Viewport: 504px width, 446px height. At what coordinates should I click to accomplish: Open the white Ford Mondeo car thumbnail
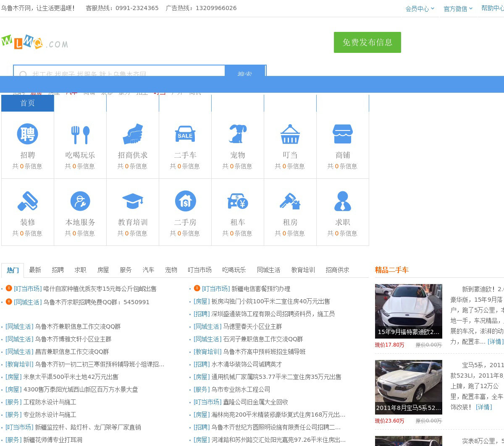point(408,311)
